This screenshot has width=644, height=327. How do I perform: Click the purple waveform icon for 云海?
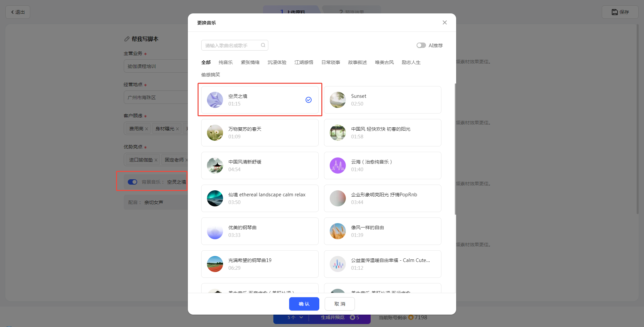(x=338, y=166)
